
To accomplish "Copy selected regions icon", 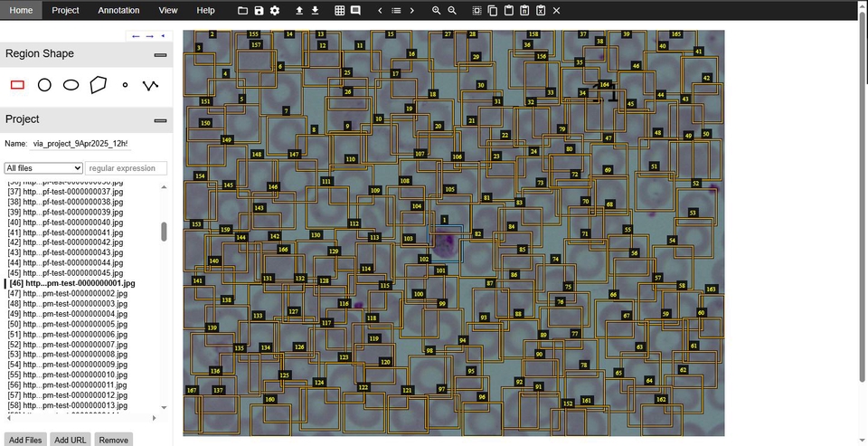I will [493, 11].
